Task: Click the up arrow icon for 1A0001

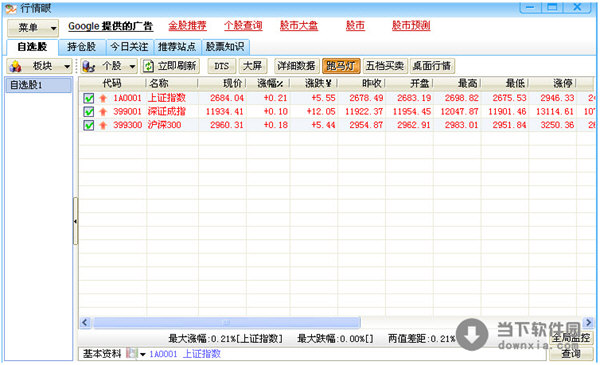Action: point(103,98)
